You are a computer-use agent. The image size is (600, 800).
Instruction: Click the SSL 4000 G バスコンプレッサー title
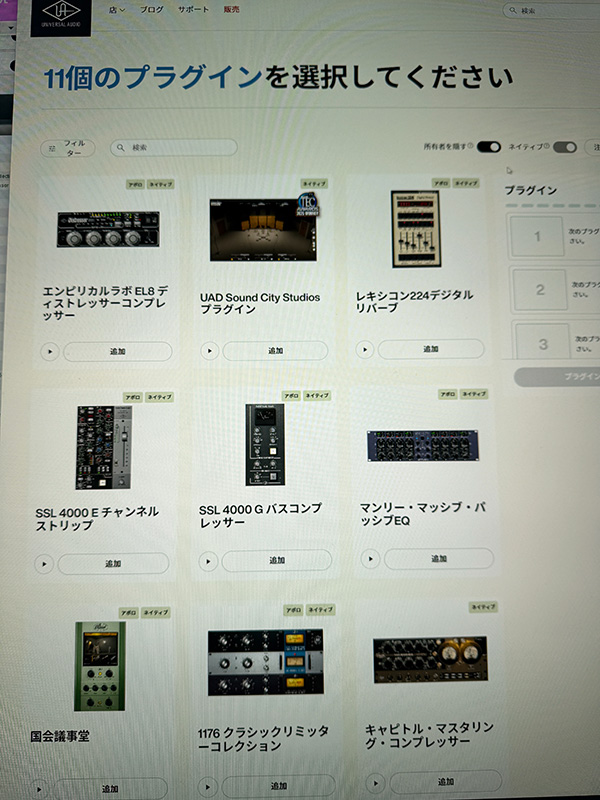point(260,515)
